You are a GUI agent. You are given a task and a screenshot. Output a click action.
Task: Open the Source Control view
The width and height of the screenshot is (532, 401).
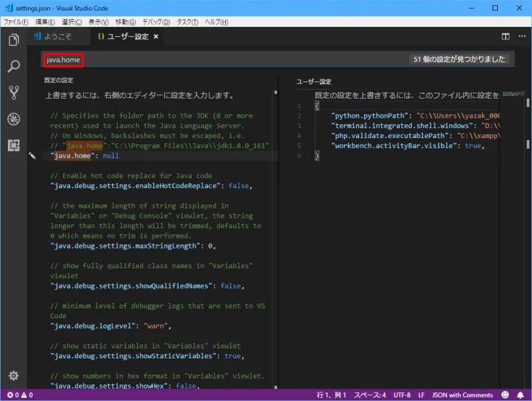pos(14,92)
